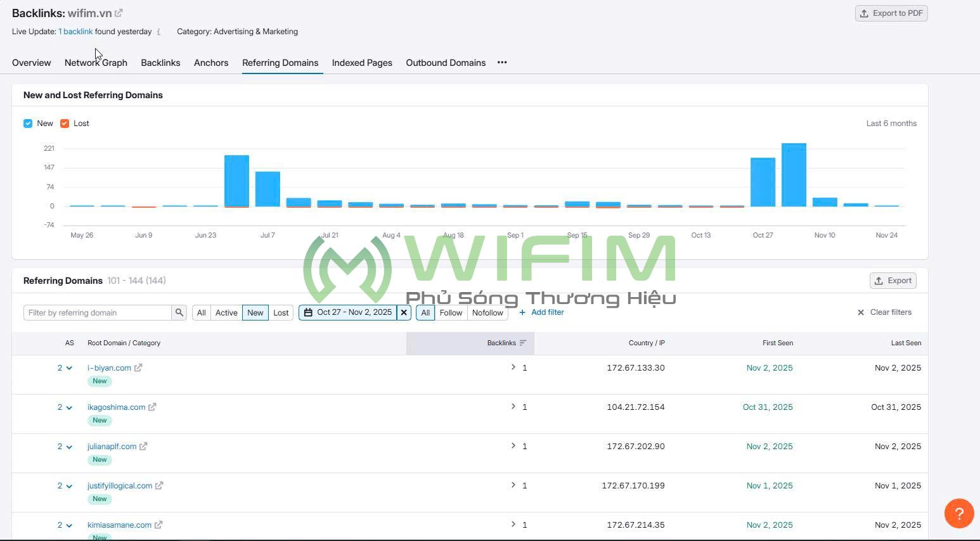Click the Add filter link

point(541,312)
